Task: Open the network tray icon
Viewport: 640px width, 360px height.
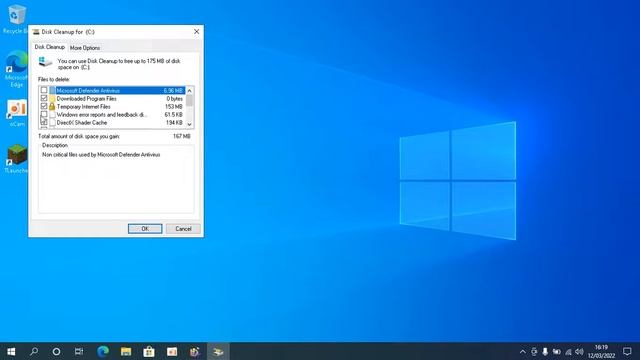Action: (568, 351)
